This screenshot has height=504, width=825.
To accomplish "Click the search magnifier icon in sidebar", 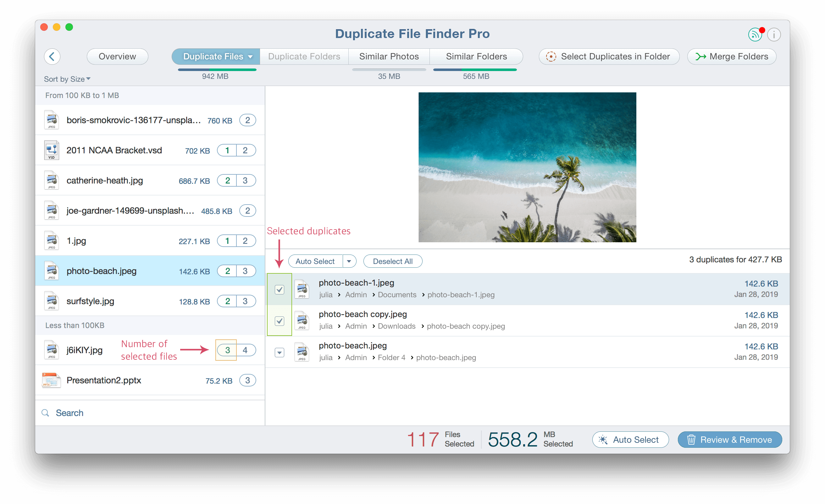I will (46, 413).
